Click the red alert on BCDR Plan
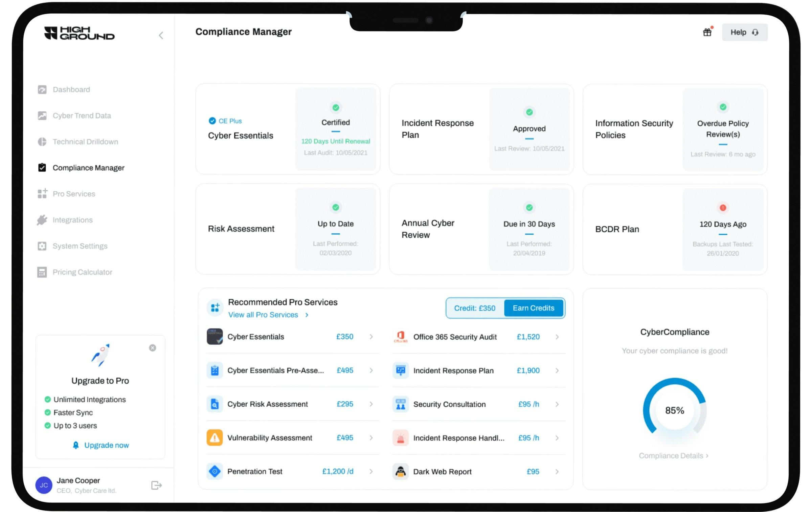The image size is (812, 512). 723,207
